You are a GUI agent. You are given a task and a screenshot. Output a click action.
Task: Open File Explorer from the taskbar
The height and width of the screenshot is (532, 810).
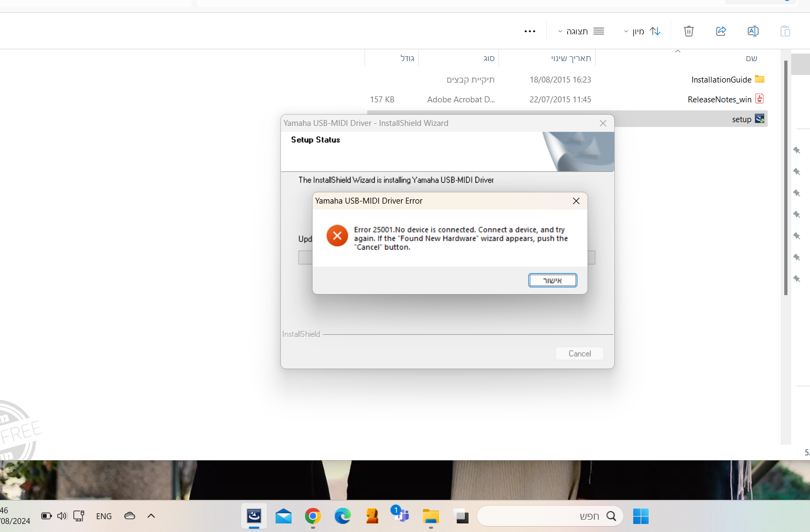[x=430, y=516]
